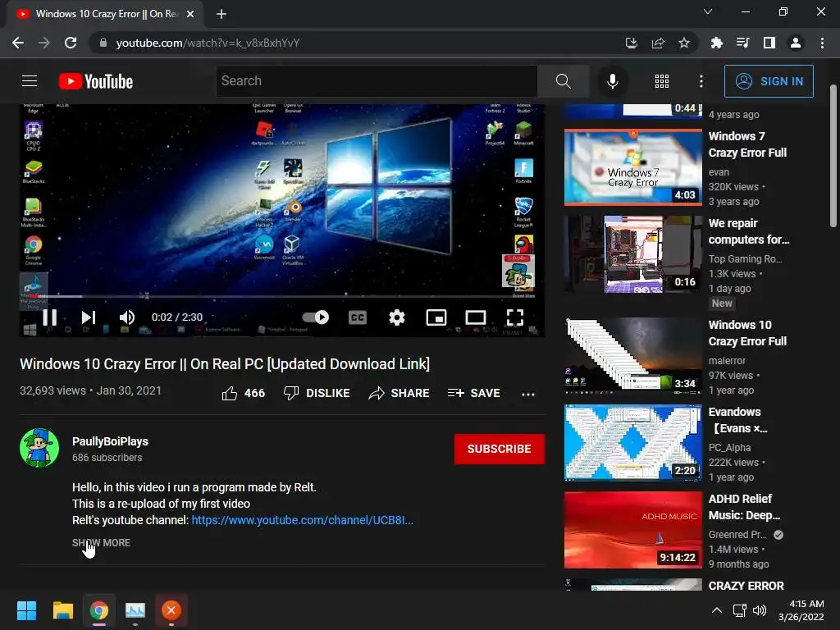Open PaullyBoiPlays channel name link
840x630 pixels.
click(111, 441)
